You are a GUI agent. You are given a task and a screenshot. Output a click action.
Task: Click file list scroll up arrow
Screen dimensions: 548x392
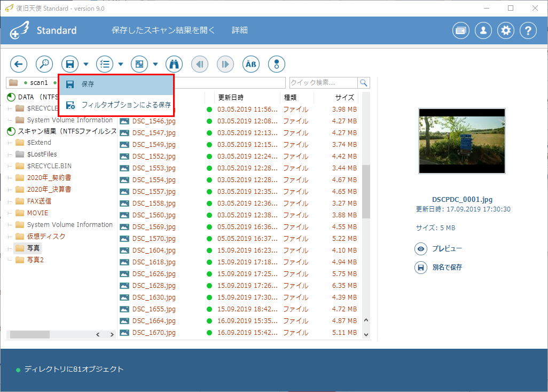366,320
